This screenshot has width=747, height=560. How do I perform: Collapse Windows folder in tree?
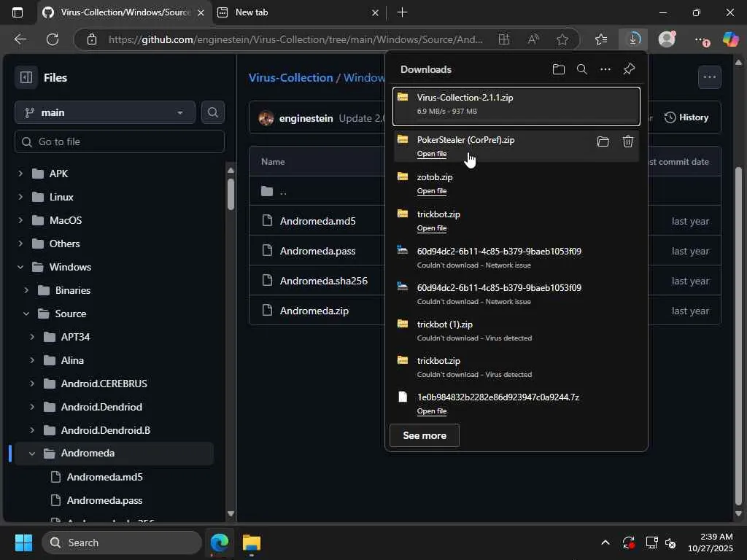coord(20,267)
